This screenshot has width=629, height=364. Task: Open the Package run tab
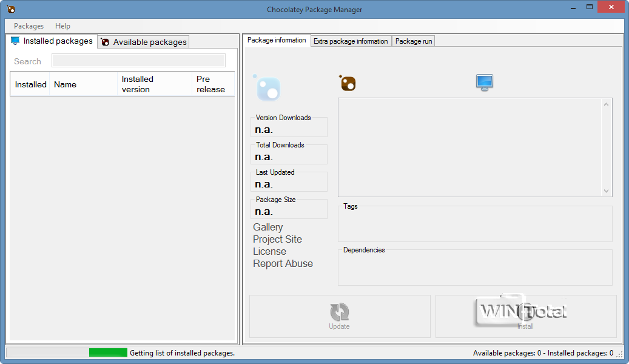pos(414,41)
